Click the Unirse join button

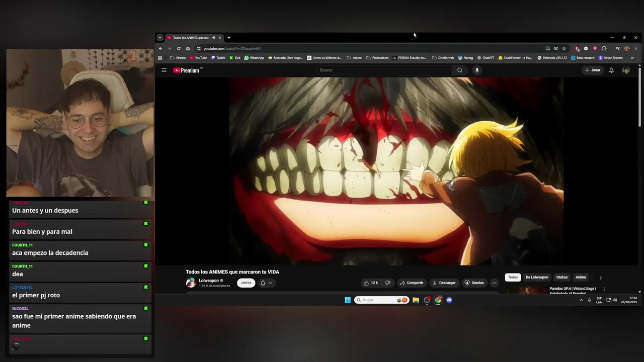pos(246,283)
